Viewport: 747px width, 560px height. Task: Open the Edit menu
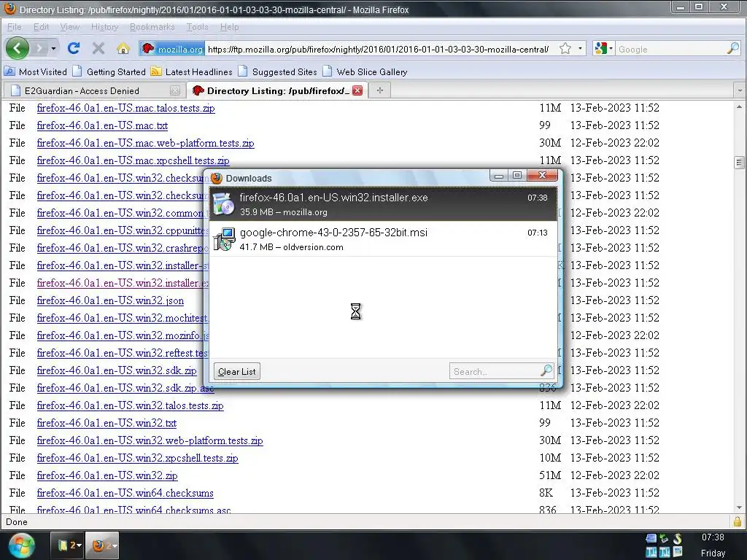pos(41,27)
